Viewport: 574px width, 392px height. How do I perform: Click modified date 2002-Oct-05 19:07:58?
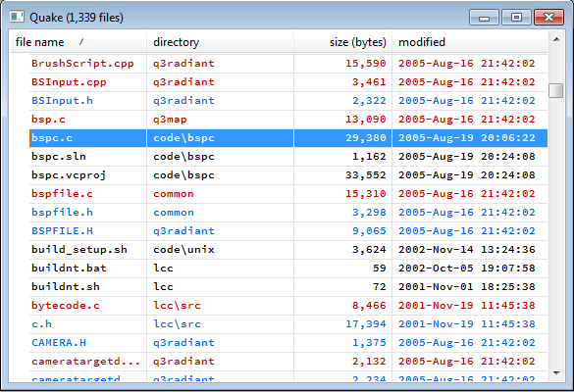(x=467, y=269)
